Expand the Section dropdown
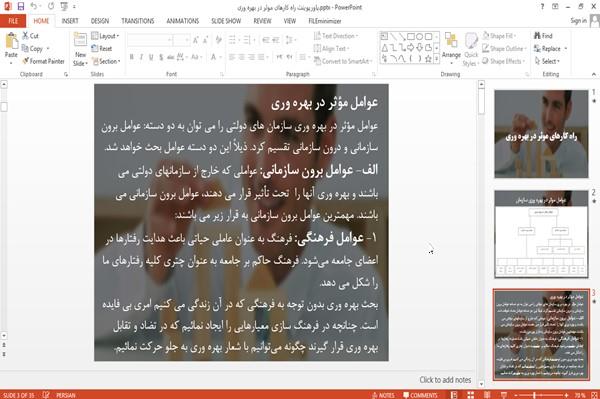Screen dimensions: 600x399 105,61
